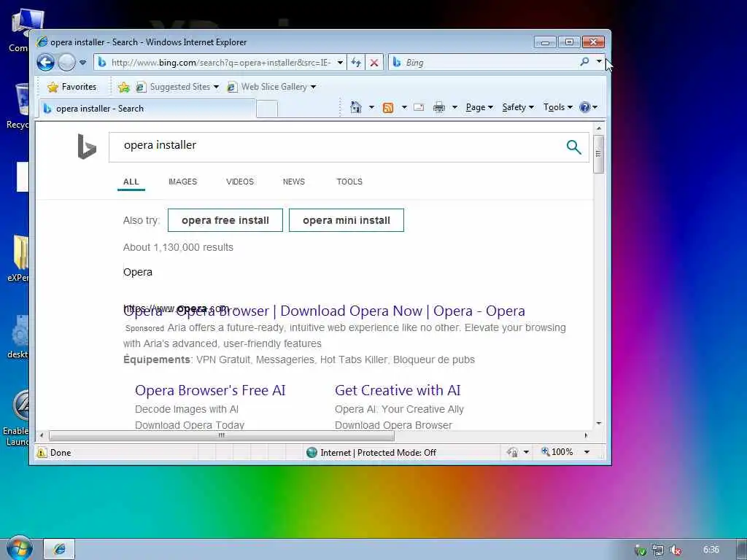747x560 pixels.
Task: Click the horizontal scroll right arrow
Action: click(586, 435)
